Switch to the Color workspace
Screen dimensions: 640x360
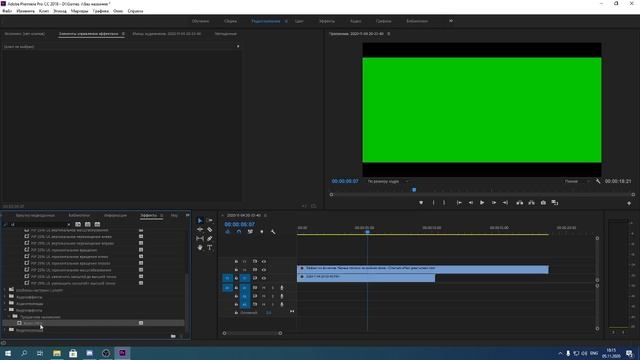coord(299,21)
